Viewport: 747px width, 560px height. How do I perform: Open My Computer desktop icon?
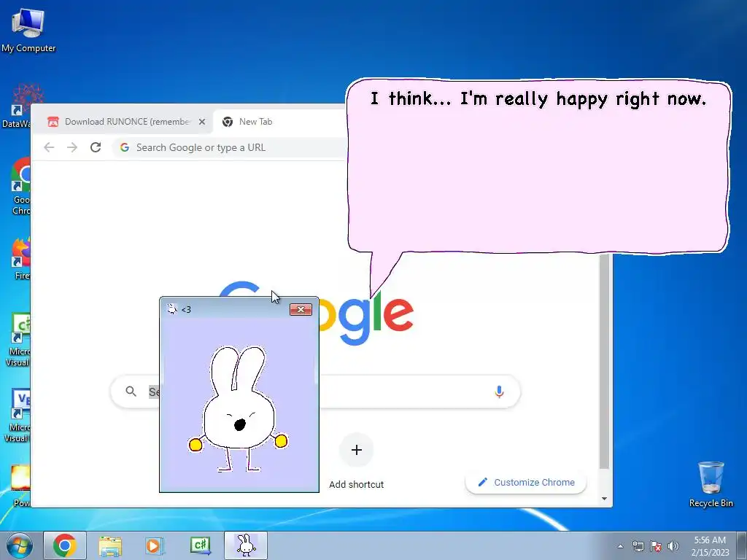tap(28, 29)
